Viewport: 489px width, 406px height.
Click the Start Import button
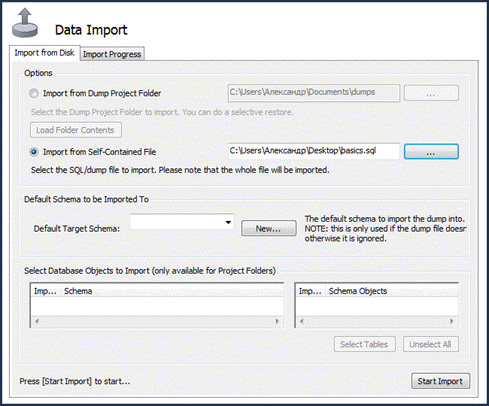(x=440, y=381)
